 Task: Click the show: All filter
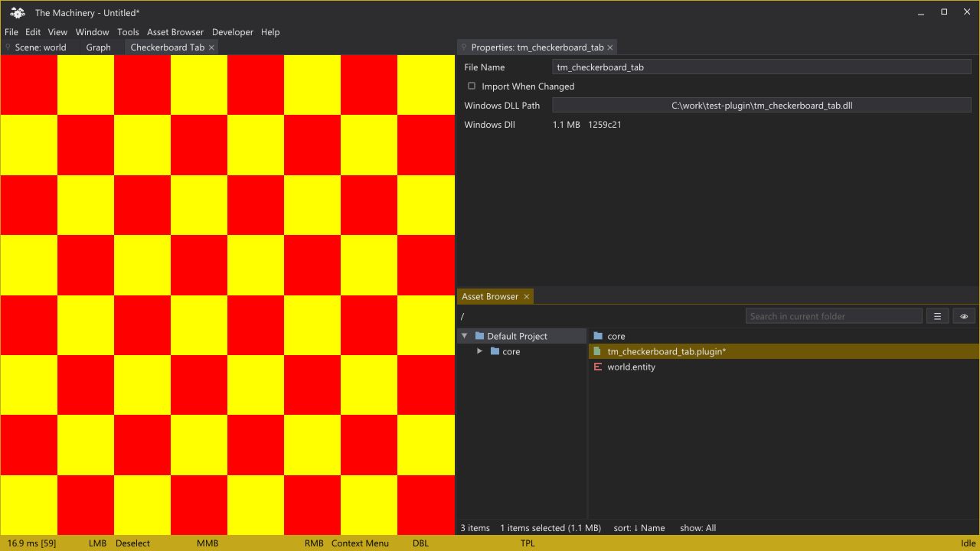697,528
